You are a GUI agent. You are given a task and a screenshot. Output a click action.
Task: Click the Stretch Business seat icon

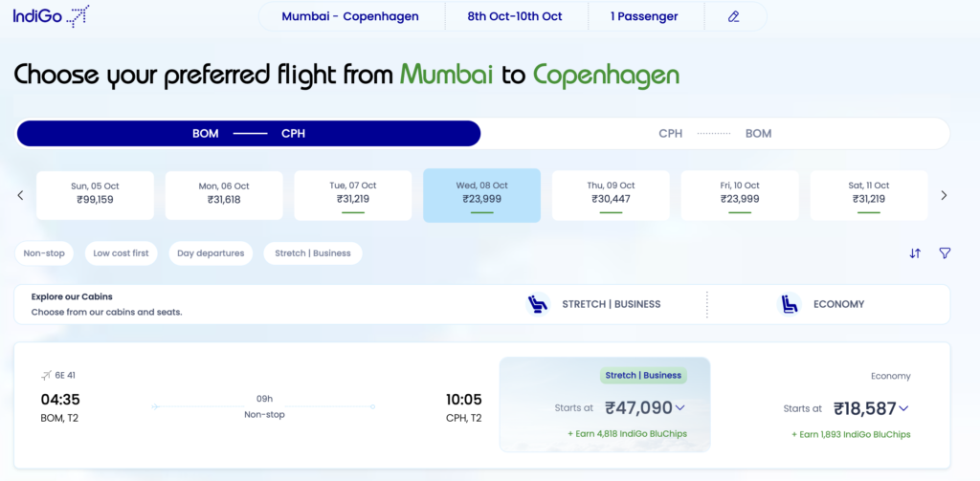[538, 304]
